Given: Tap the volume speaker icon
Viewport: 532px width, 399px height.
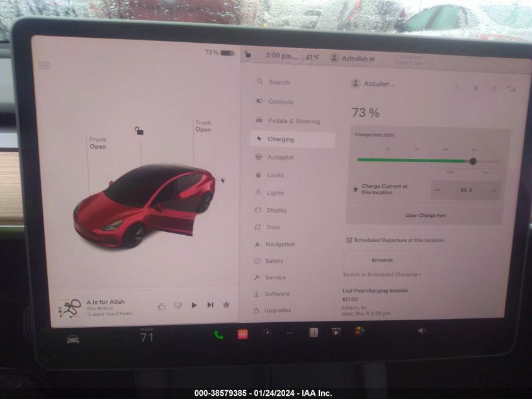Looking at the screenshot, I should pyautogui.click(x=421, y=330).
